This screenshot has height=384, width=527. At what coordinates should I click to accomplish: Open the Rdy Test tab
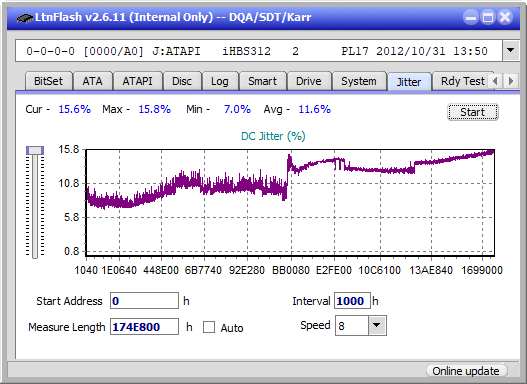pos(462,81)
